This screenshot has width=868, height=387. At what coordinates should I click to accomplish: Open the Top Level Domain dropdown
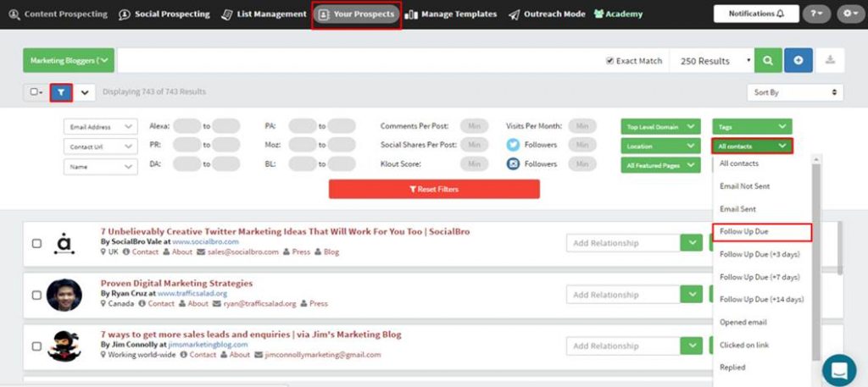coord(660,127)
